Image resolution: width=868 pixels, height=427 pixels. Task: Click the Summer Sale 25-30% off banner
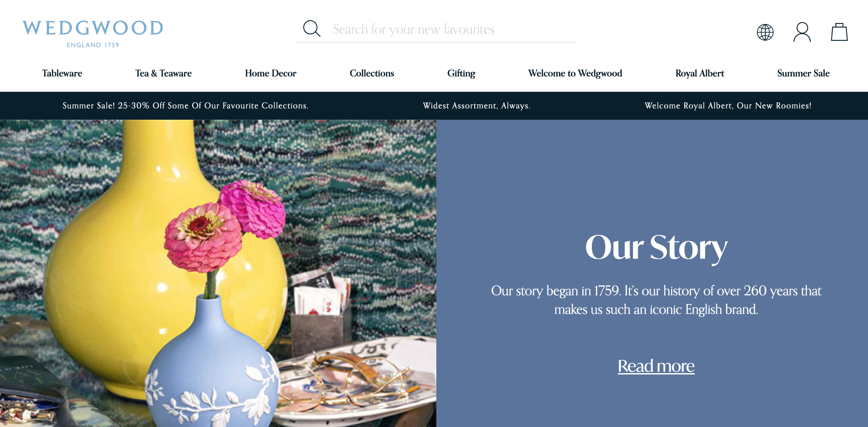pos(185,105)
